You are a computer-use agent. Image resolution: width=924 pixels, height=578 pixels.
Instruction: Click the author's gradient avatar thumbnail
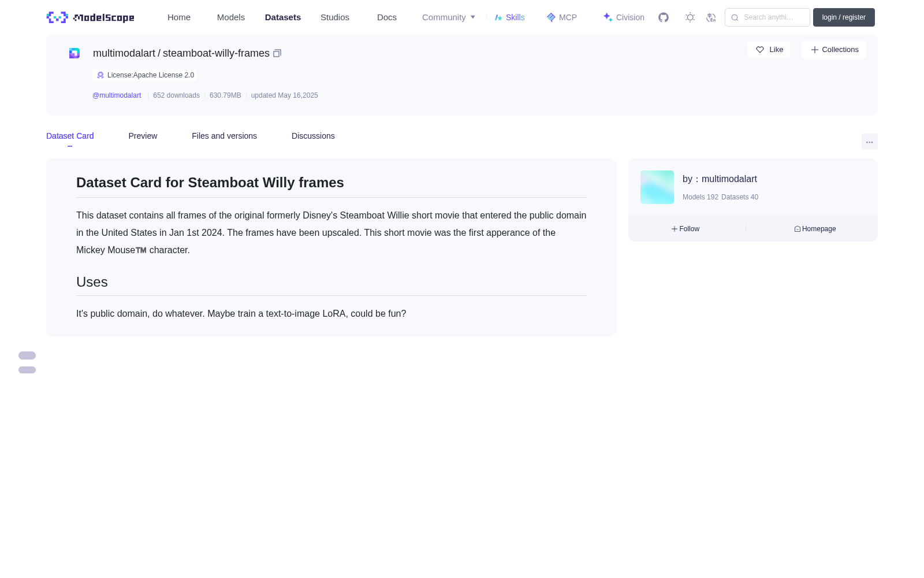coord(657,187)
